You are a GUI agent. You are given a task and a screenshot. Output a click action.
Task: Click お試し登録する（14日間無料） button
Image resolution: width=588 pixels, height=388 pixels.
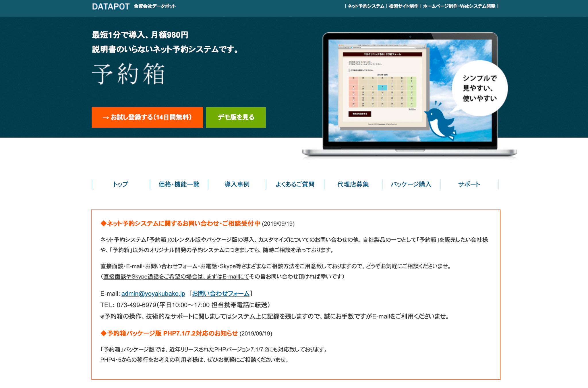[147, 117]
